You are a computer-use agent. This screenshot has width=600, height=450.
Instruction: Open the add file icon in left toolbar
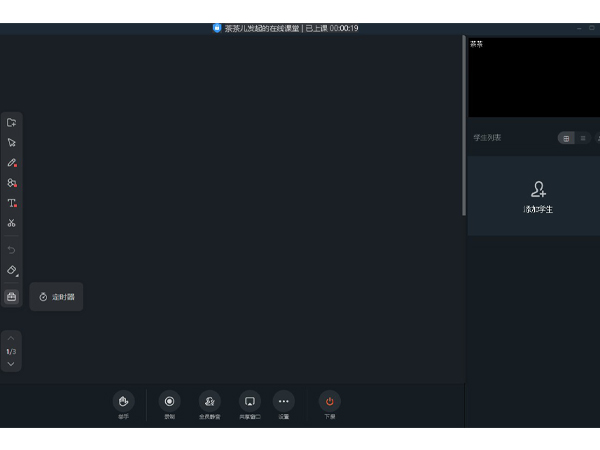click(x=11, y=123)
